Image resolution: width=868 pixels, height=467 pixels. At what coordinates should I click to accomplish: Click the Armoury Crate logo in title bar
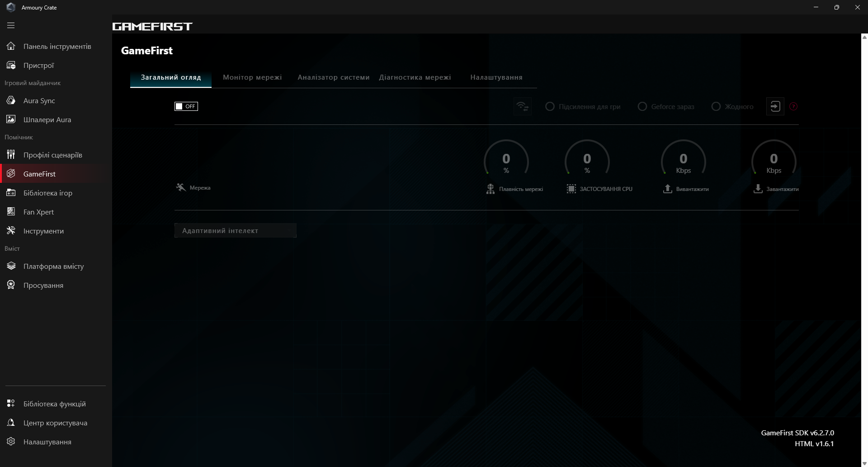11,7
